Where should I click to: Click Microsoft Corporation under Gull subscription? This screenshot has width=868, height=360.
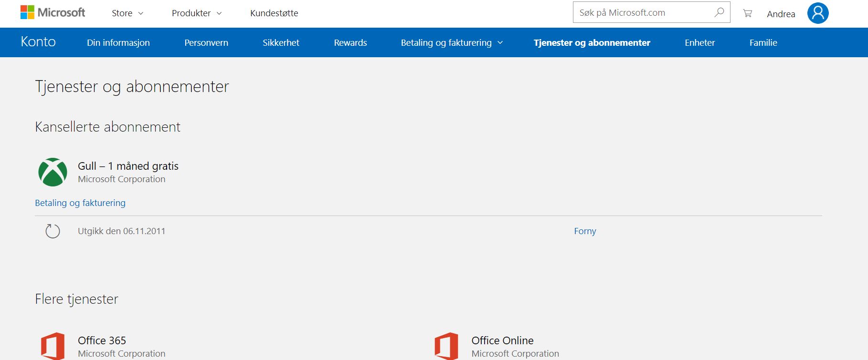click(121, 179)
